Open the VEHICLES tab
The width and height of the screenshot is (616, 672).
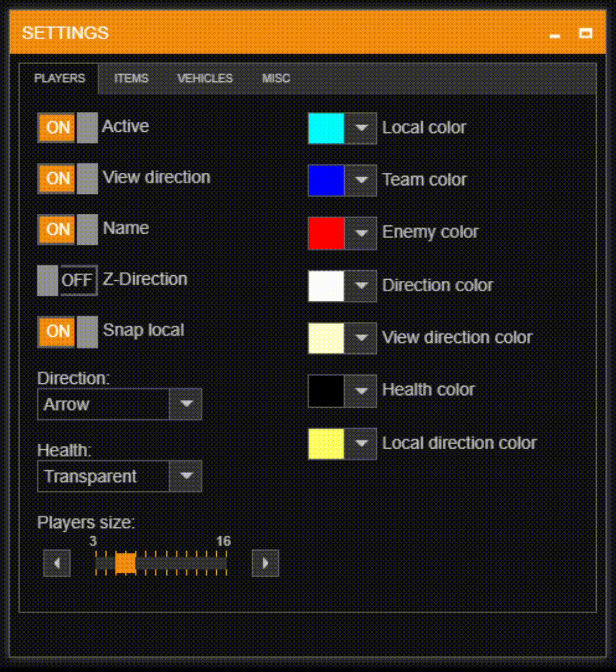coord(205,79)
